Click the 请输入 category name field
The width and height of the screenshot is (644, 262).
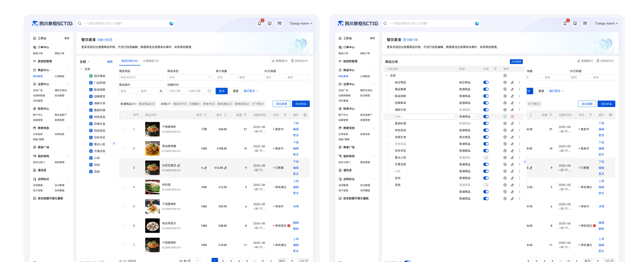(x=424, y=117)
